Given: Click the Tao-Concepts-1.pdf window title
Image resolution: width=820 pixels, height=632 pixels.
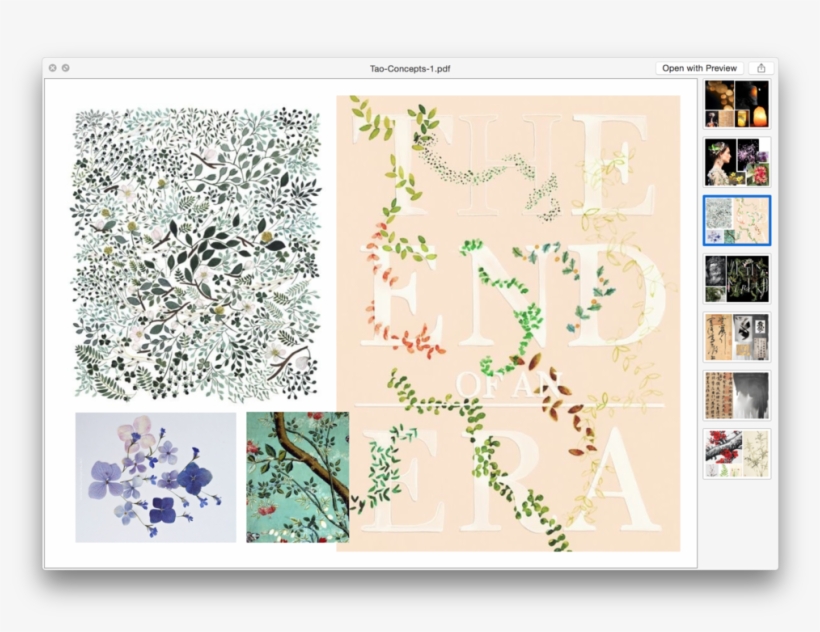Looking at the screenshot, I should [x=409, y=68].
